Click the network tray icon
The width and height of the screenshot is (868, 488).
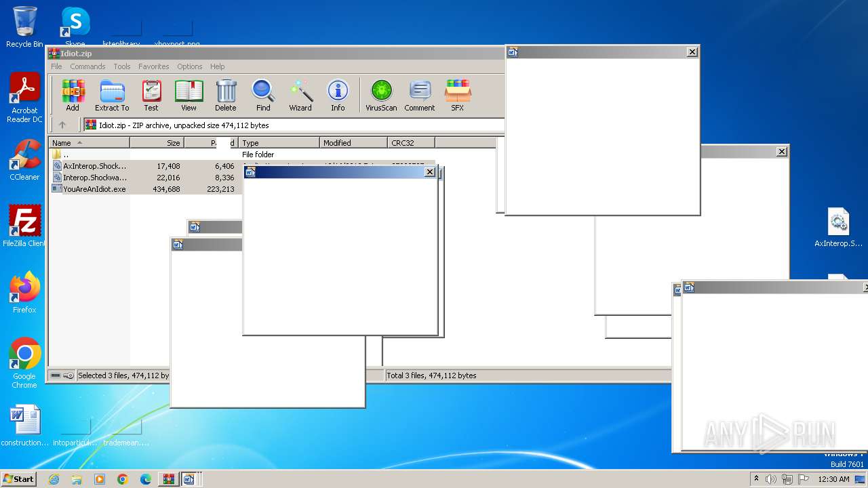point(787,479)
